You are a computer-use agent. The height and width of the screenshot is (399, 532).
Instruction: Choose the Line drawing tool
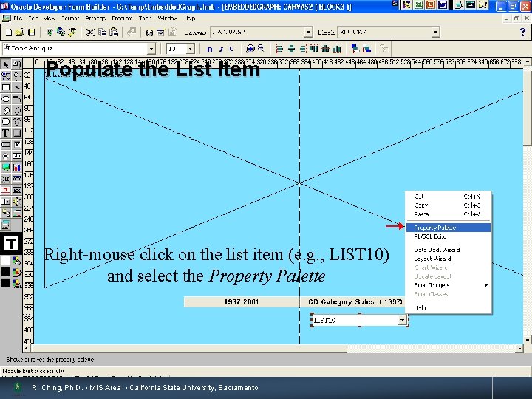(16, 87)
